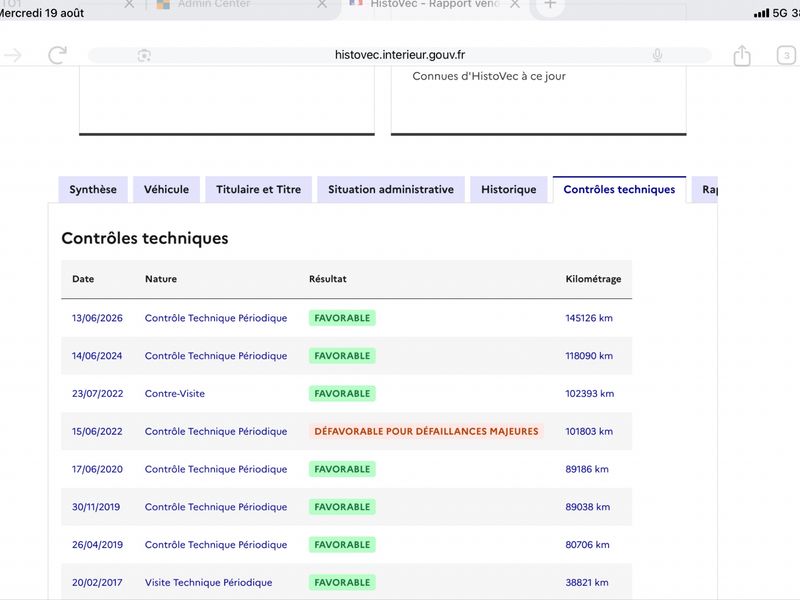Select the date 20/02/2017
Image resolution: width=800 pixels, height=600 pixels.
coord(97,582)
